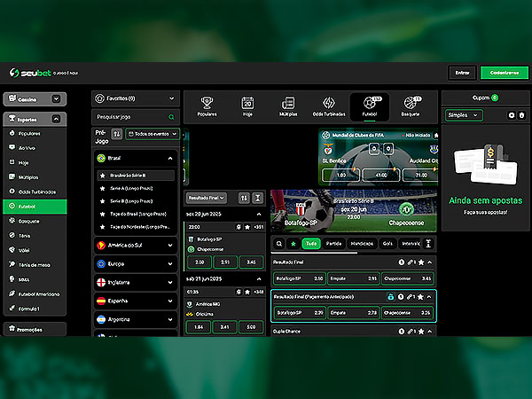Click the 1.84 odds for América MG
The image size is (532, 399).
tap(199, 327)
